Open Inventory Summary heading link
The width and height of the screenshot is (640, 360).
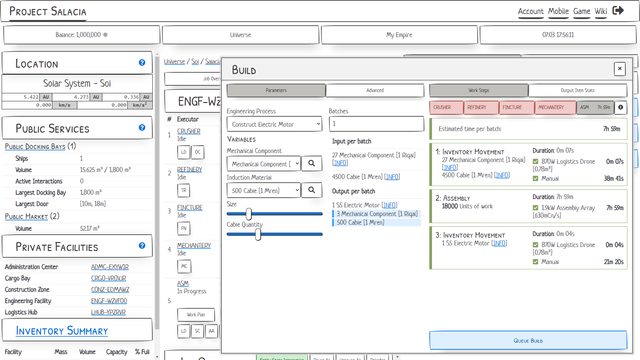coord(62,331)
